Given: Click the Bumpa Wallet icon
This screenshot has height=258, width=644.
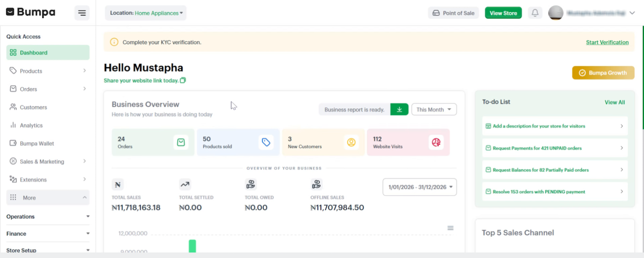Looking at the screenshot, I should point(13,143).
